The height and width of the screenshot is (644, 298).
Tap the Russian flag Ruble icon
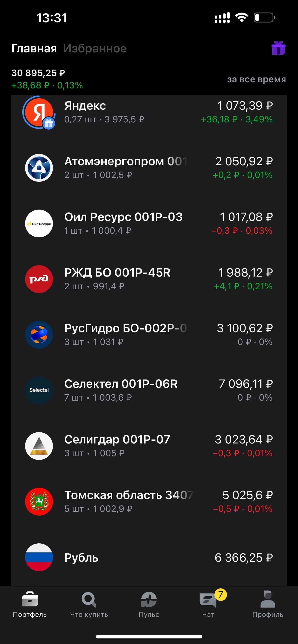tap(39, 557)
